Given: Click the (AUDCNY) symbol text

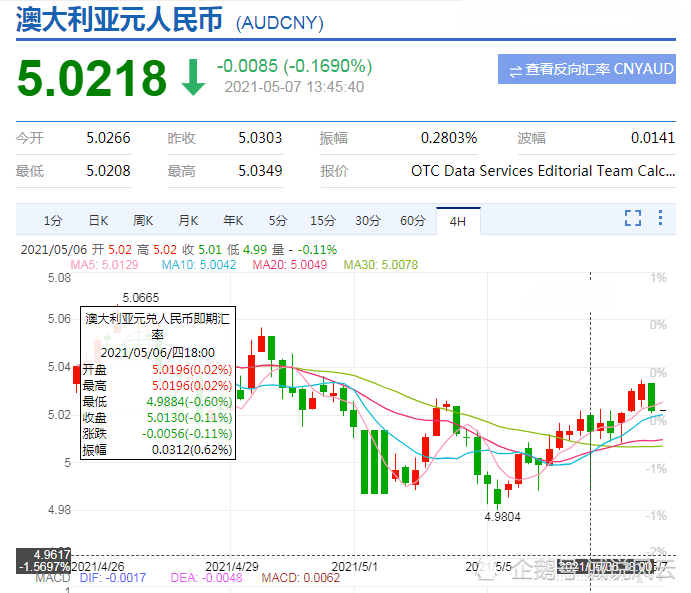Looking at the screenshot, I should (280, 23).
